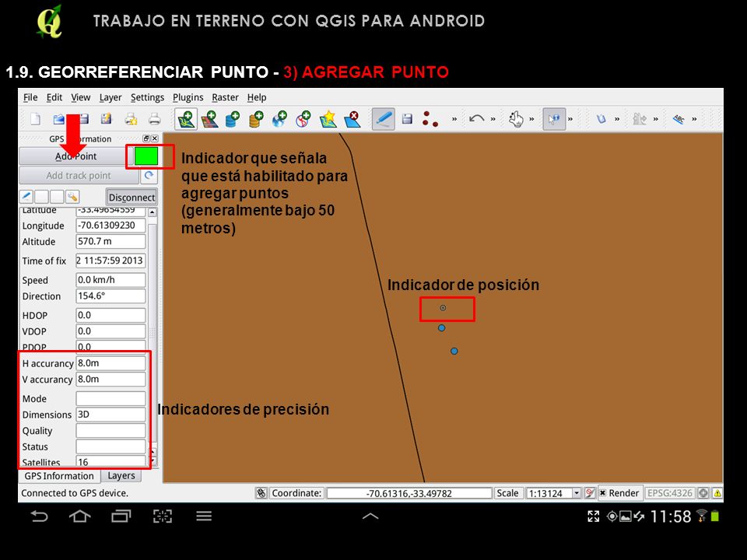Click the Labeling ABC icon
Screen dimensions: 747x560
(679, 118)
